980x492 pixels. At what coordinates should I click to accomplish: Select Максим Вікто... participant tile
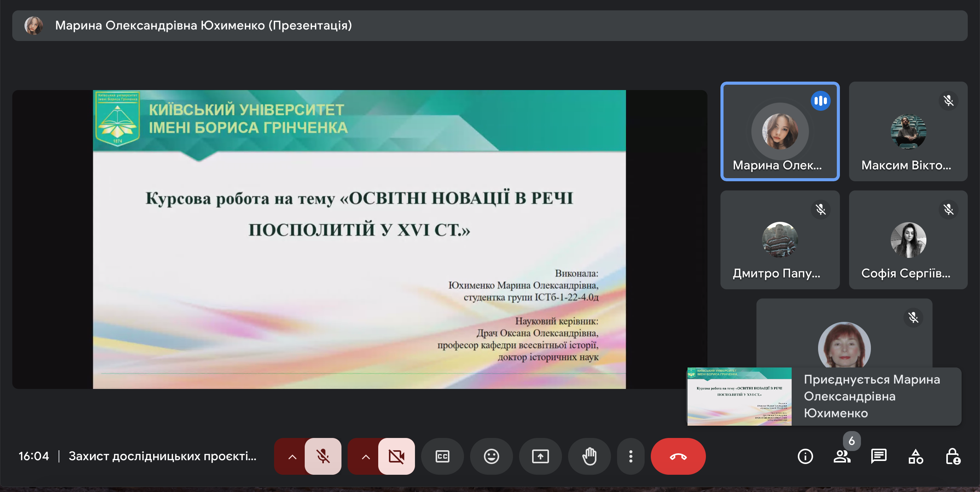coord(908,131)
